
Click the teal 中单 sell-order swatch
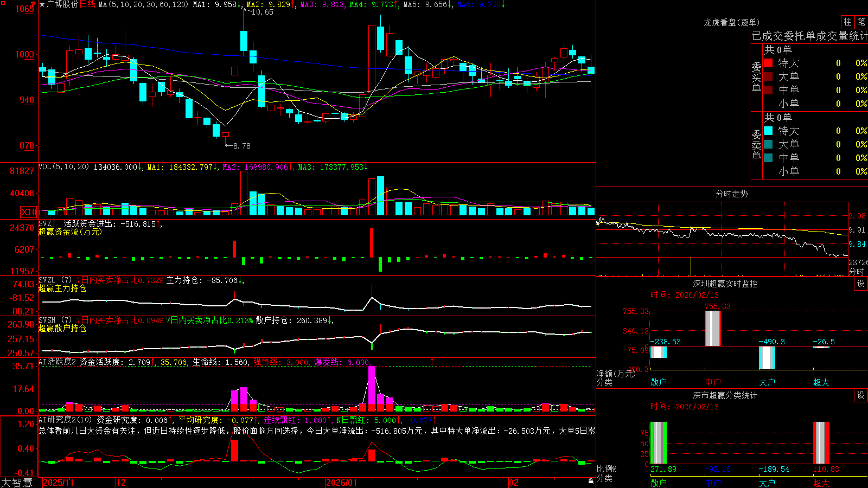tap(768, 158)
